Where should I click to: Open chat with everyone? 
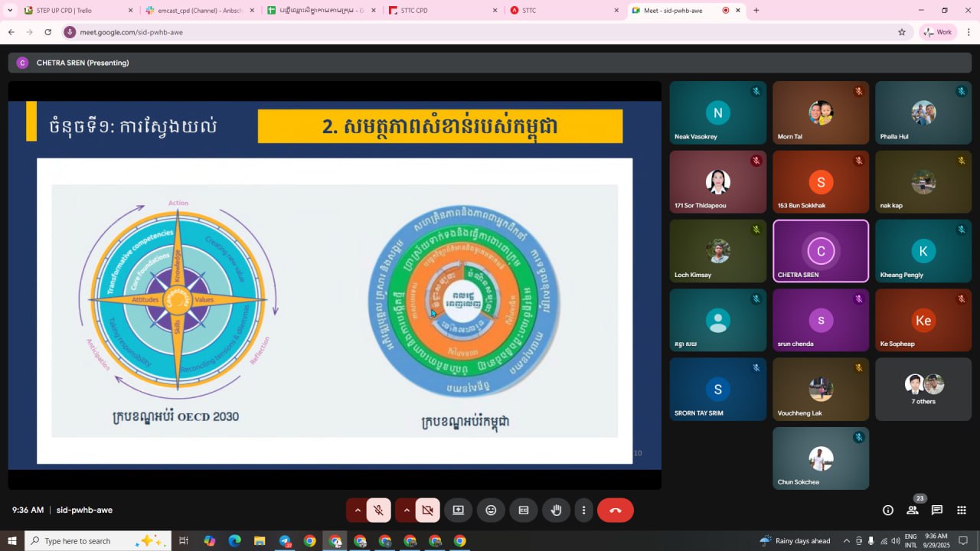pos(937,510)
